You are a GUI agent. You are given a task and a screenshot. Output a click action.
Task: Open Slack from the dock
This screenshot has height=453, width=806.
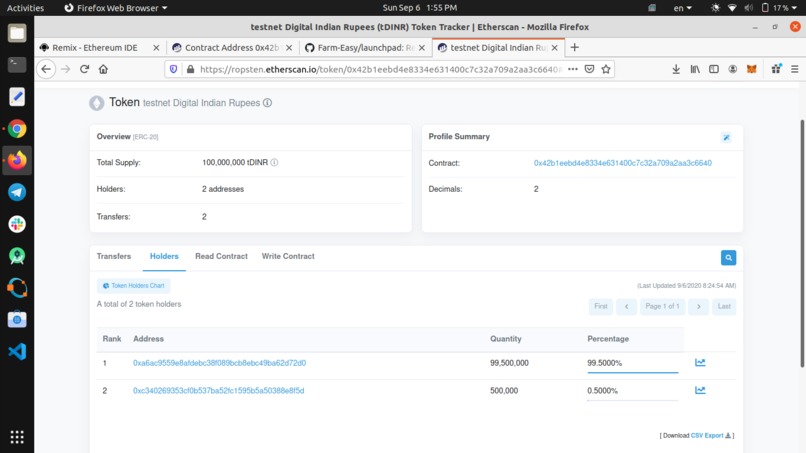[17, 224]
